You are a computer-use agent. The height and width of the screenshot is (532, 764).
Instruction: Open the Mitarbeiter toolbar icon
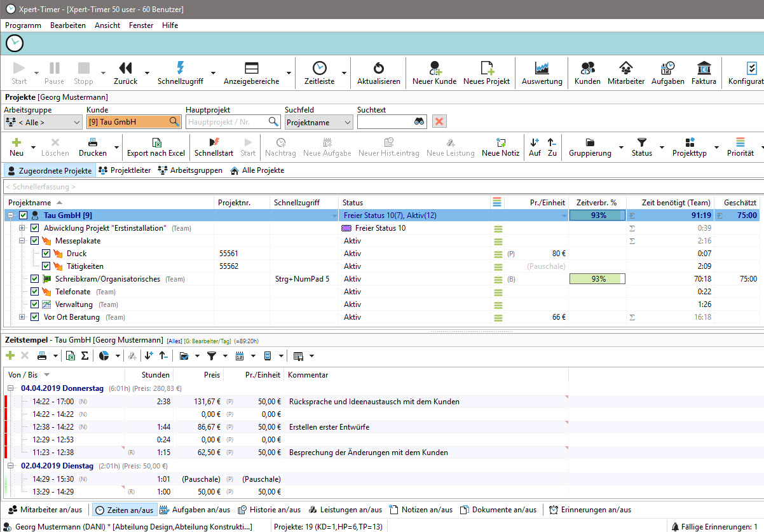coord(626,68)
